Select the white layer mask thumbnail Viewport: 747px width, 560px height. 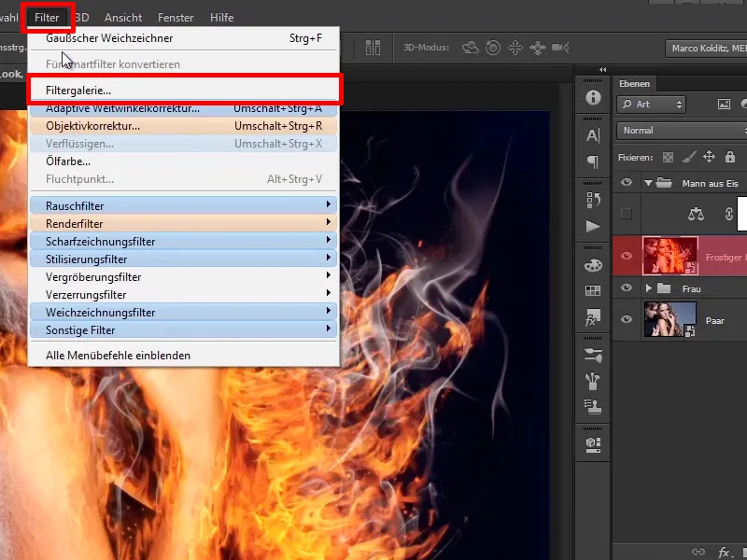tap(741, 214)
